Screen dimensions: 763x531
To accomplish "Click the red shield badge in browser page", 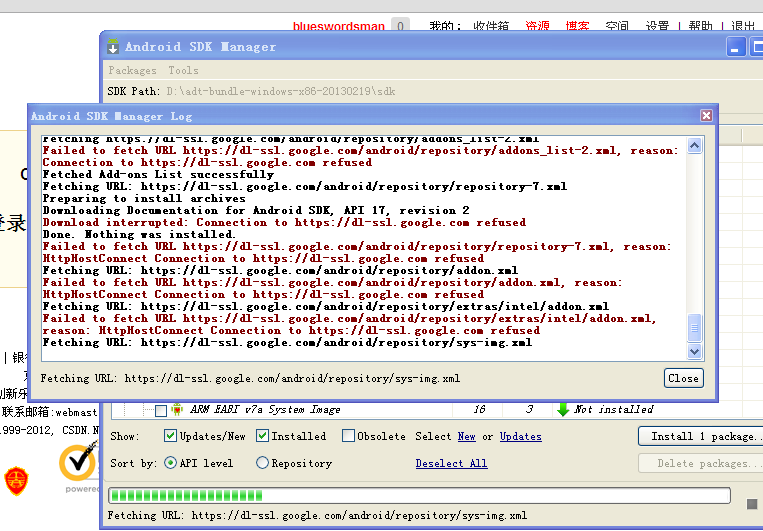I will click(x=16, y=481).
